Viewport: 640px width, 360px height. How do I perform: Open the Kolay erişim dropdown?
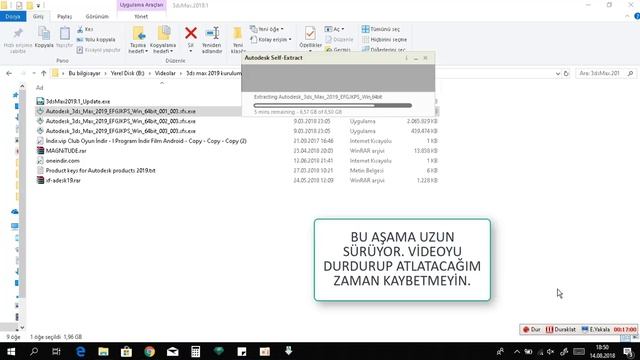pos(271,40)
